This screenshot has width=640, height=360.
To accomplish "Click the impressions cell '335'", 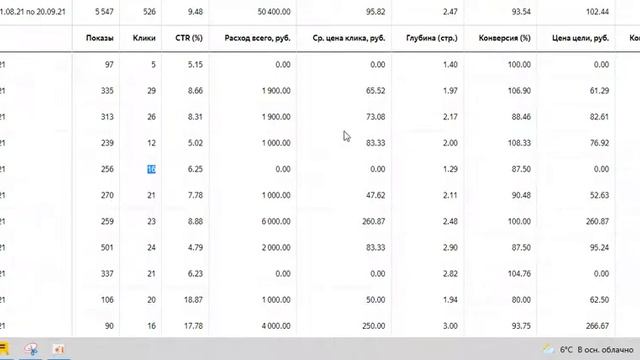I will 107,91.
